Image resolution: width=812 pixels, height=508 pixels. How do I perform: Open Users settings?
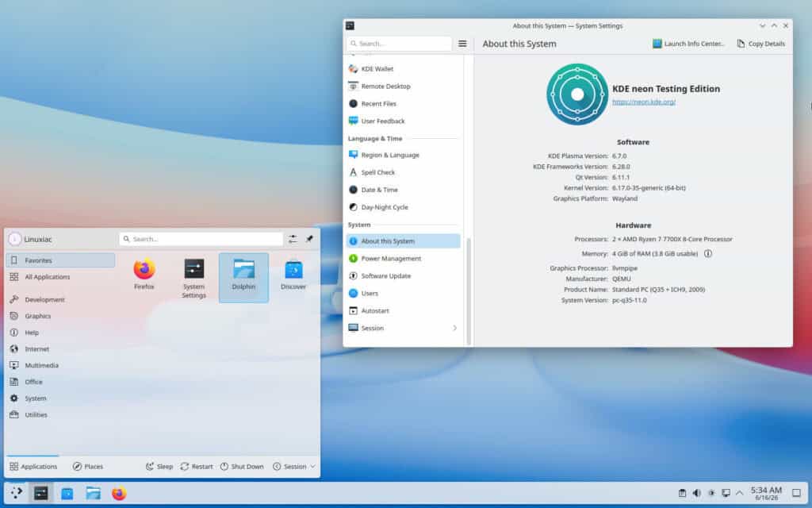tap(403, 293)
